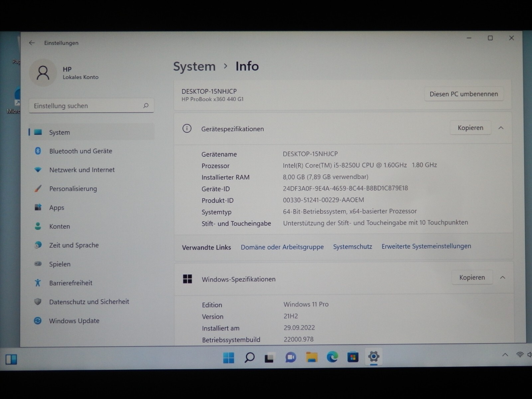Click the info icon beside Gerätespezifikationen
Screen dimensions: 532x399
click(x=187, y=128)
